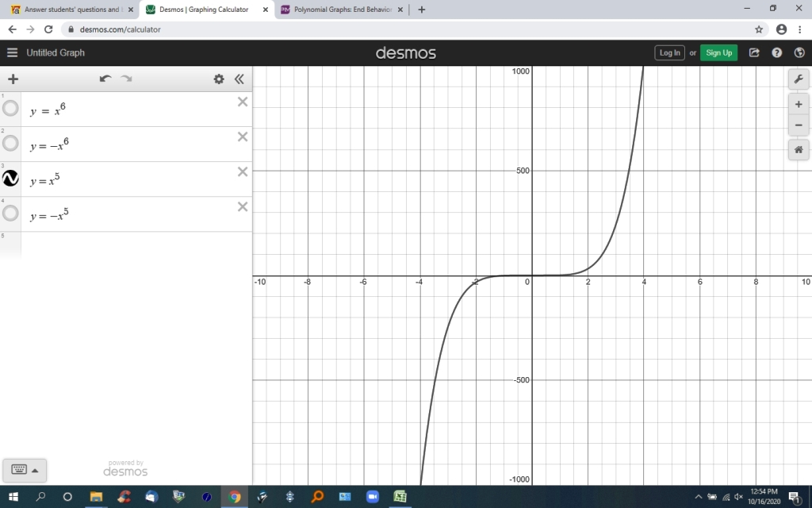The image size is (812, 508).
Task: Click the muted volume tray icon
Action: (738, 497)
